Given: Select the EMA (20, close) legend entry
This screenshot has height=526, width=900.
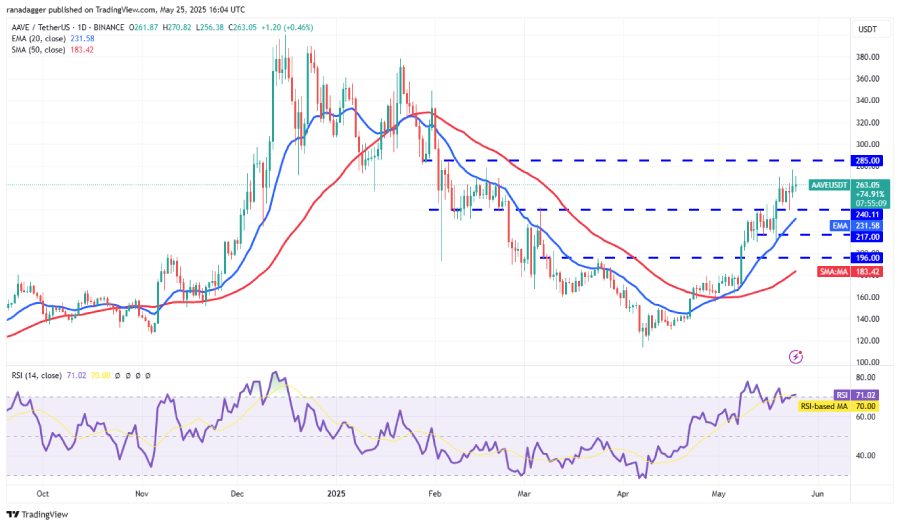Looking at the screenshot, I should coord(53,38).
